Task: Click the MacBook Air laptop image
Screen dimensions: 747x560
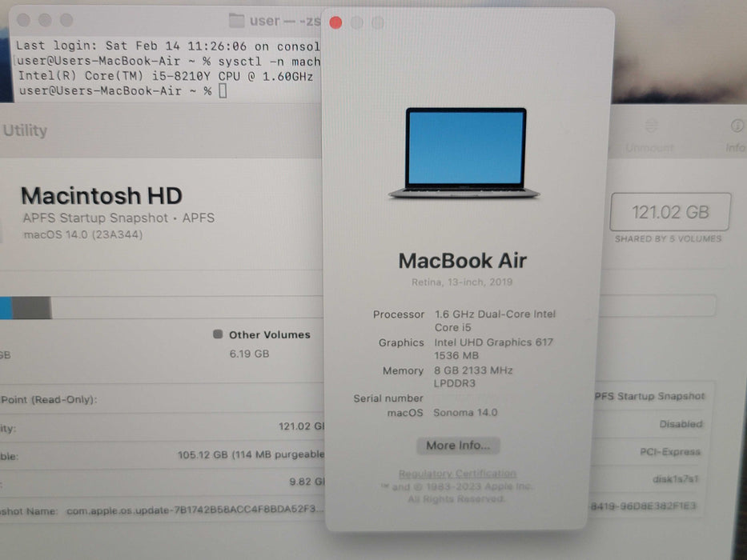Action: pyautogui.click(x=464, y=153)
